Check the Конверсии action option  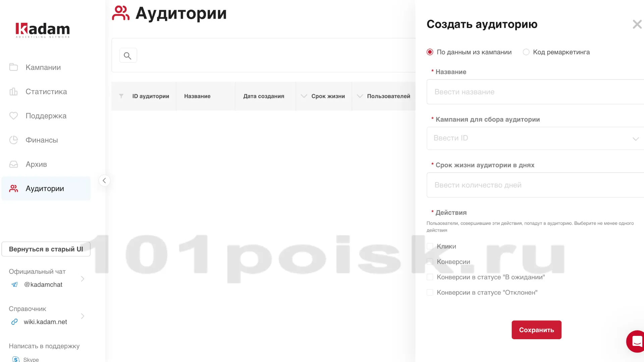(x=430, y=261)
